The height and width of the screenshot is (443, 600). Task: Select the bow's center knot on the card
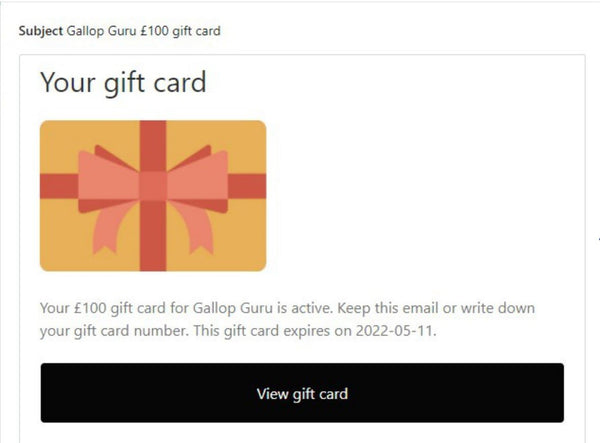point(153,186)
